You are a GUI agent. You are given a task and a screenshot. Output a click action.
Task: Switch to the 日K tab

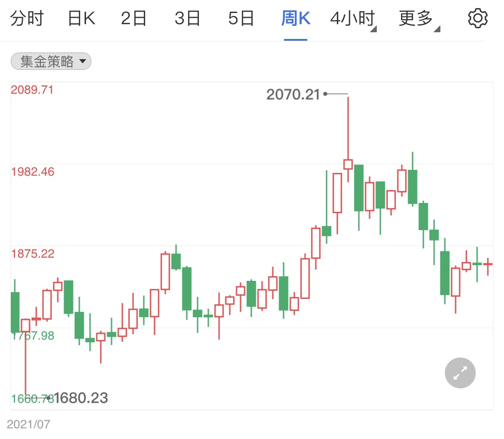pos(82,18)
